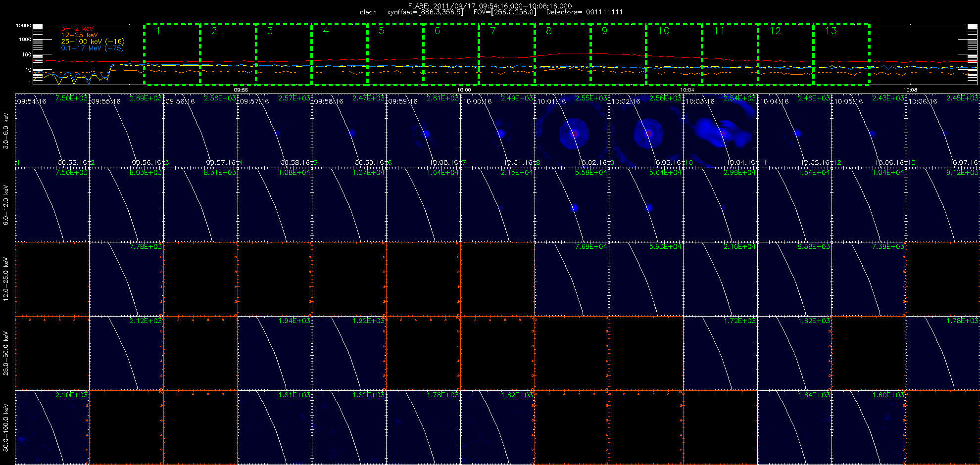Click the FLARE date and time range title
The image size is (980, 465).
(x=490, y=6)
